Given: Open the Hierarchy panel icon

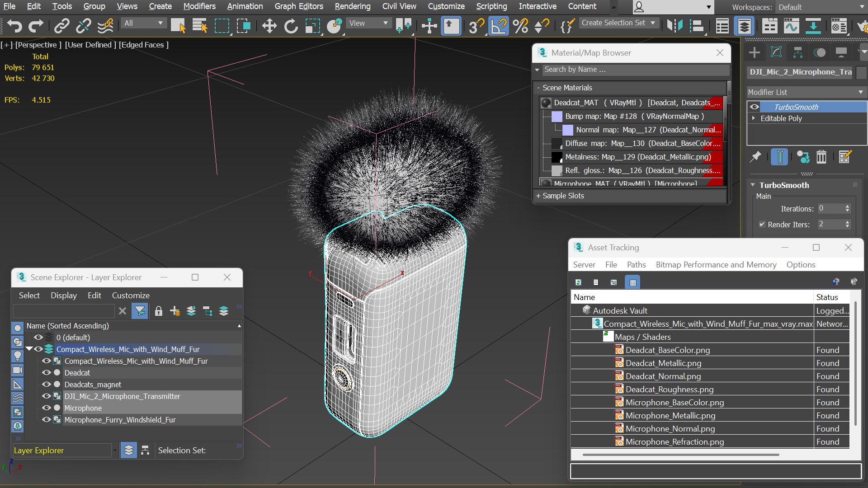Looking at the screenshot, I should coord(797,52).
